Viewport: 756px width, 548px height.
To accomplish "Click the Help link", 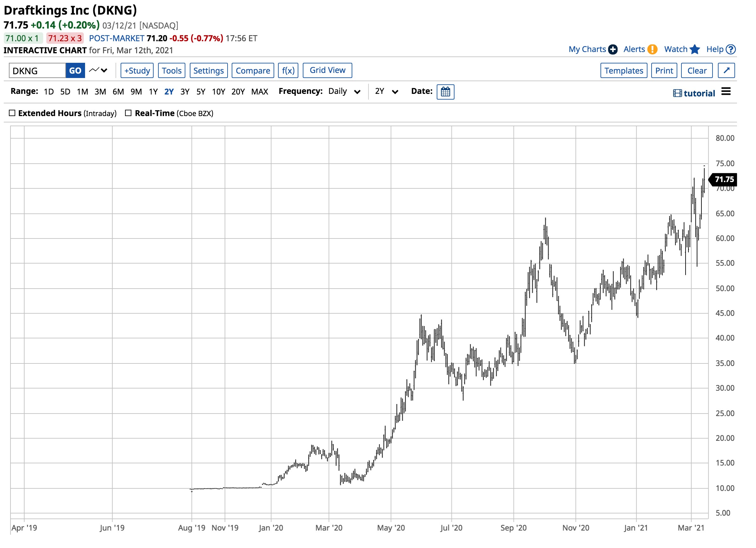I will point(715,49).
